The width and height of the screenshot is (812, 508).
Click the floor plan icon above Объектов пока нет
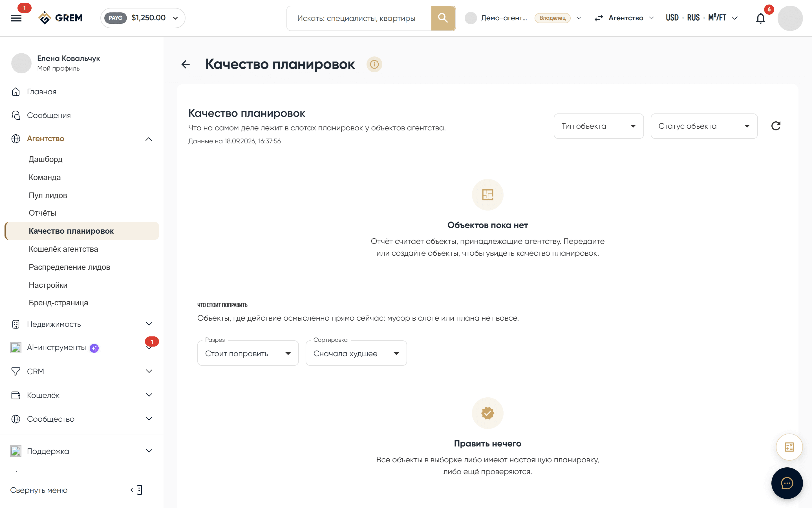click(487, 195)
